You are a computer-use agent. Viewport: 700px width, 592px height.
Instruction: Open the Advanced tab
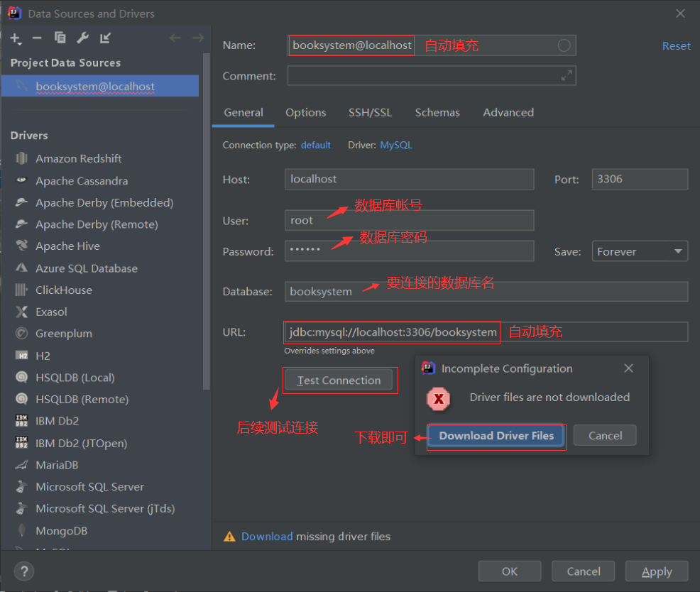508,112
